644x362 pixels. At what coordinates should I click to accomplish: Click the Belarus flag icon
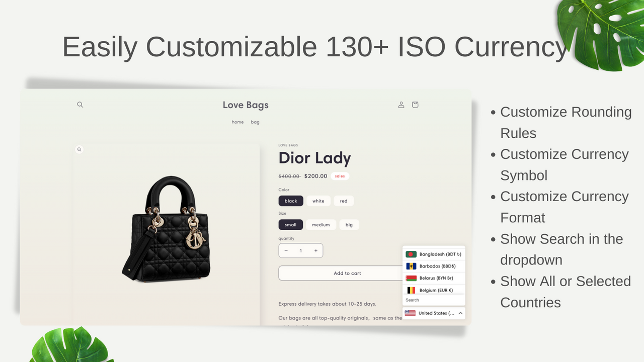click(411, 278)
